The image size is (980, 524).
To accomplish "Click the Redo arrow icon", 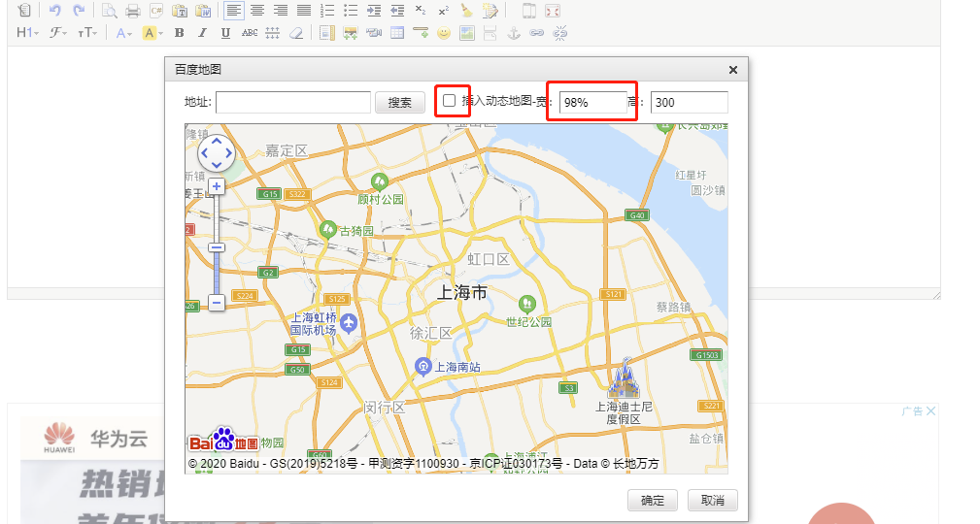I will coord(79,10).
